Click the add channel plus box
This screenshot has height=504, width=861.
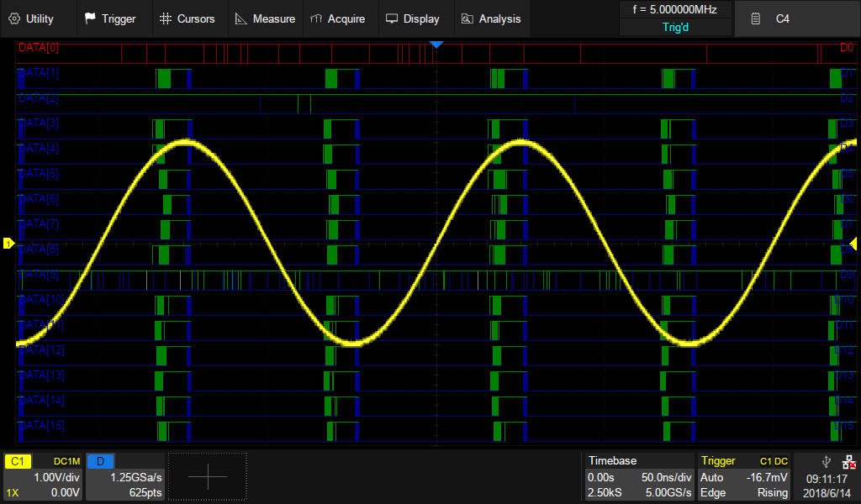point(208,477)
